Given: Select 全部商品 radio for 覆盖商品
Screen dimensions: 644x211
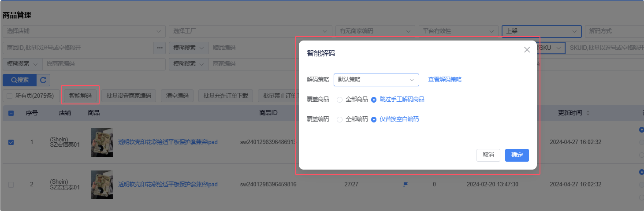Looking at the screenshot, I should (x=339, y=100).
